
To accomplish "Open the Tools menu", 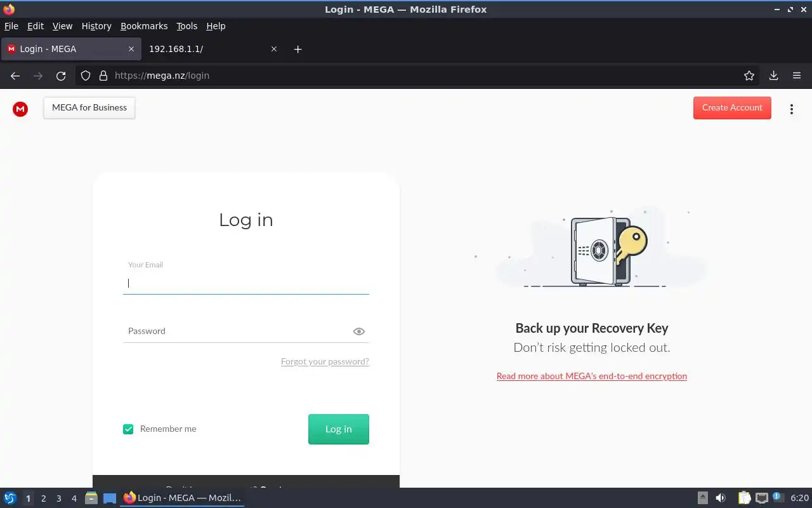I will tap(187, 26).
